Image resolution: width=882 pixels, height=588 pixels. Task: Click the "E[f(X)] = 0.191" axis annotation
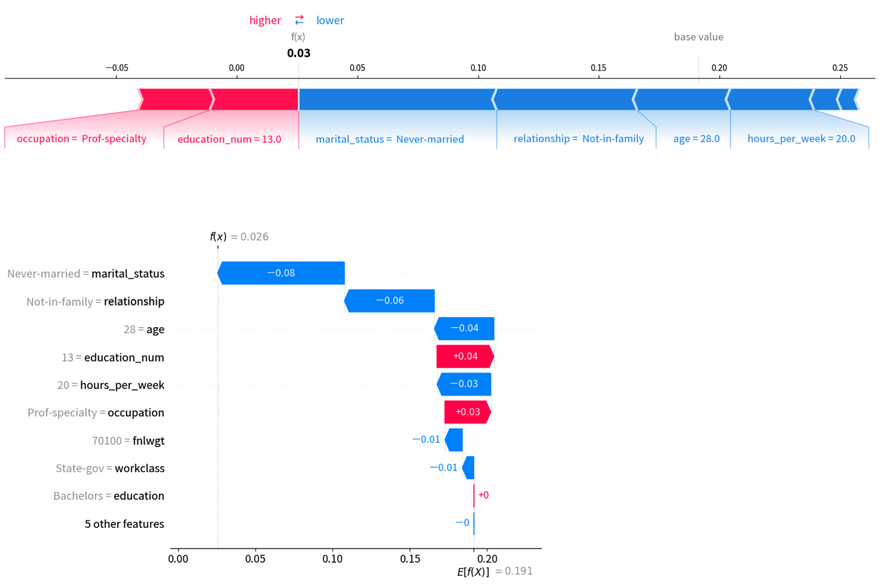495,571
